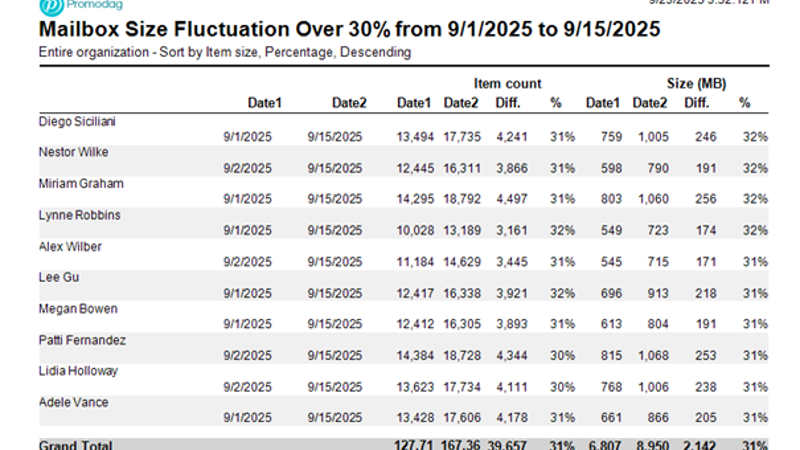Click the Lidia Holloway mailbox name
Viewport: 800px width, 450px height.
78,370
